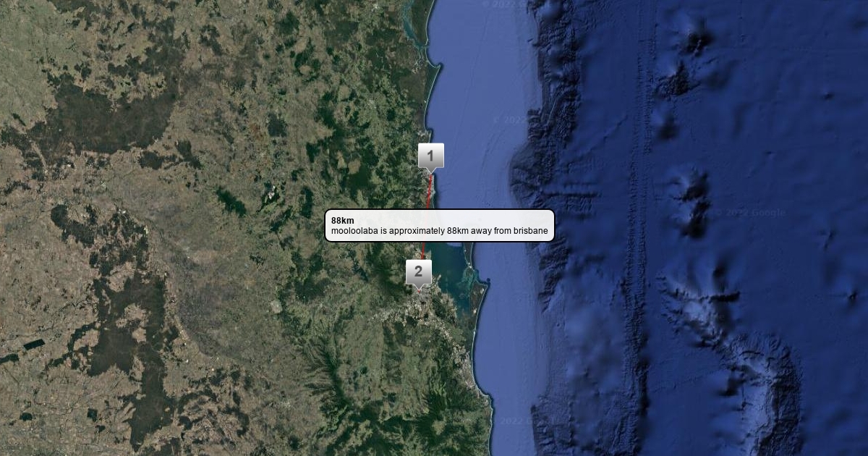Image resolution: width=868 pixels, height=456 pixels.
Task: Click the red route line below marker 1
Action: click(430, 192)
